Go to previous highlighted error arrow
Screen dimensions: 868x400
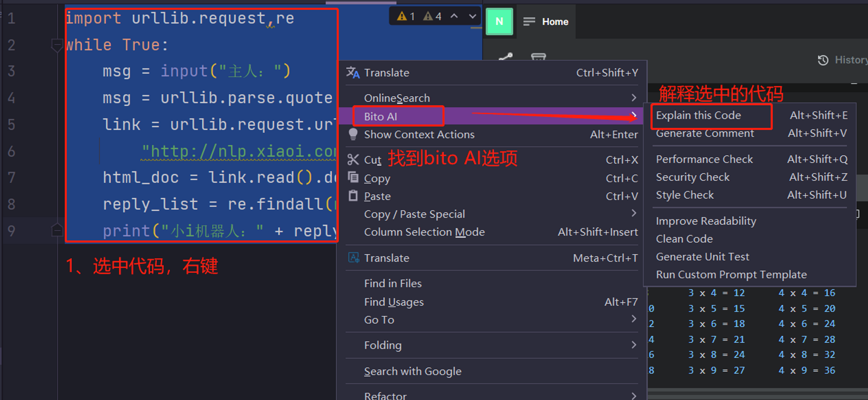coord(454,16)
